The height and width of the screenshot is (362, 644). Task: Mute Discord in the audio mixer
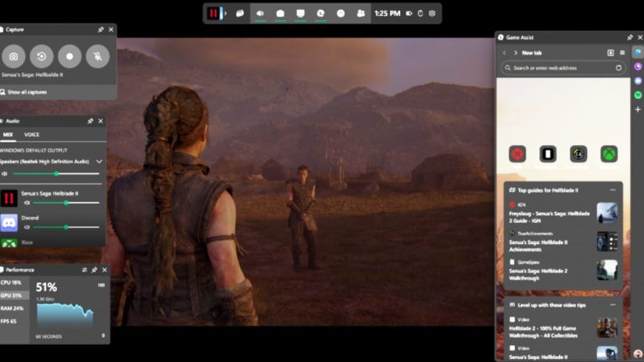coord(27,227)
